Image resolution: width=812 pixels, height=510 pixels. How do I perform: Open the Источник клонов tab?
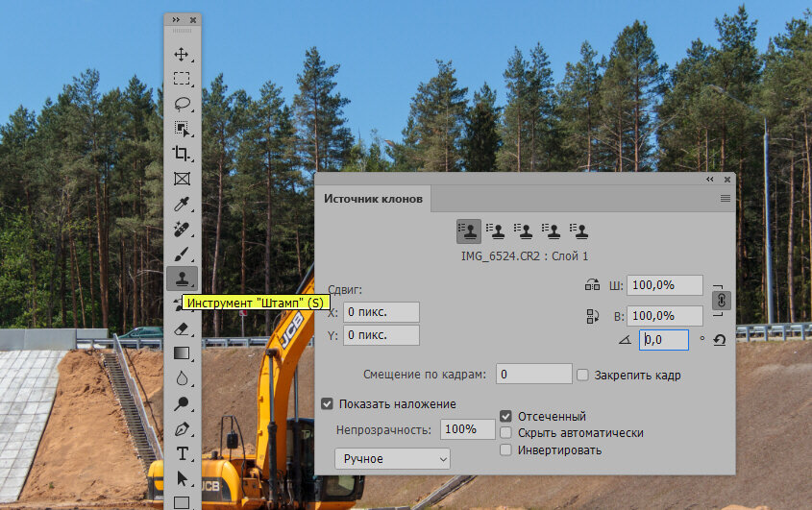[x=374, y=199]
